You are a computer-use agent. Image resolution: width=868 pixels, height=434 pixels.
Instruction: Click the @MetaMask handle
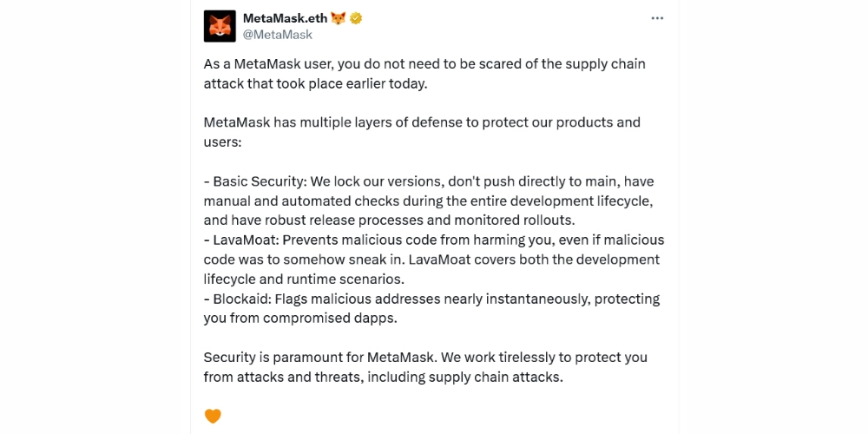pos(278,35)
